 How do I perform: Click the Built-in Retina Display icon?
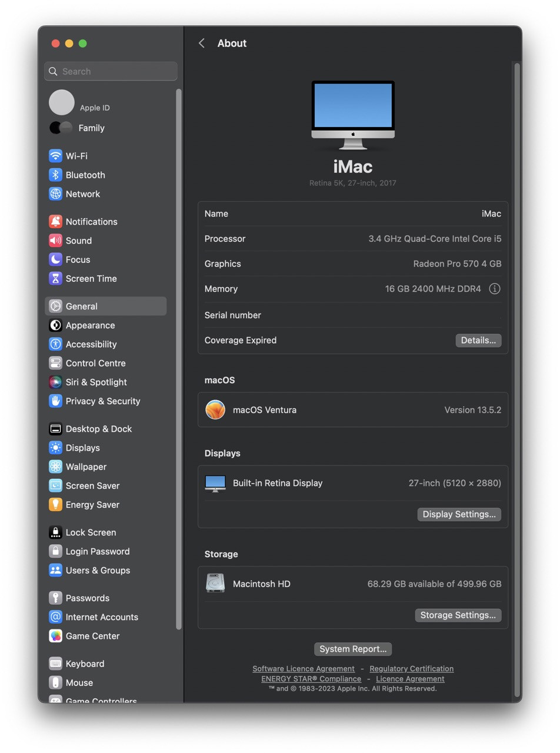coord(215,483)
